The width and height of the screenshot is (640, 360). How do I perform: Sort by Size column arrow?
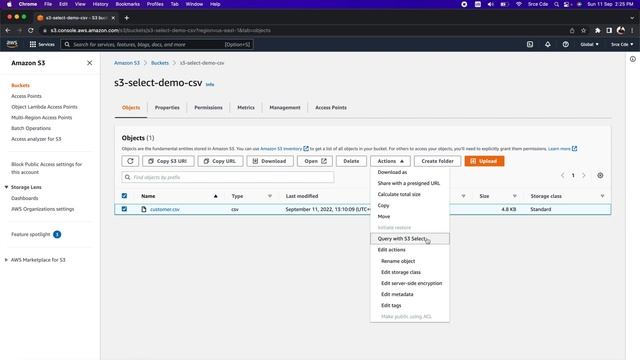pos(514,196)
